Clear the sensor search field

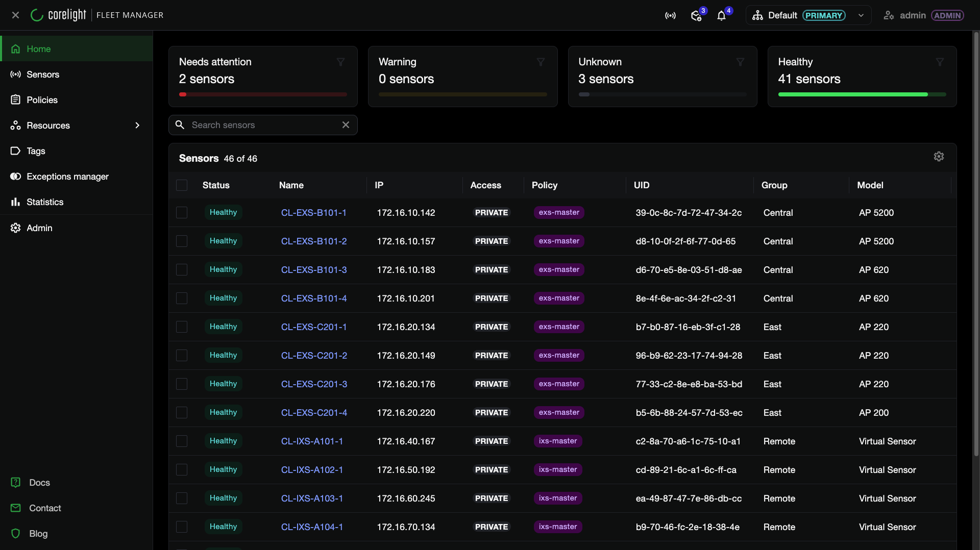click(x=346, y=125)
